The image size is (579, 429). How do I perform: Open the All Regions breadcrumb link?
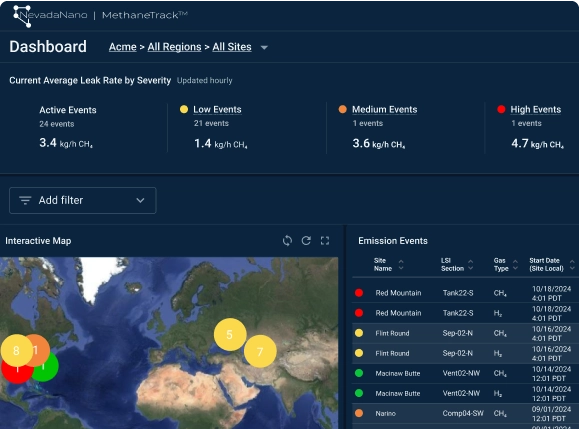coord(174,47)
